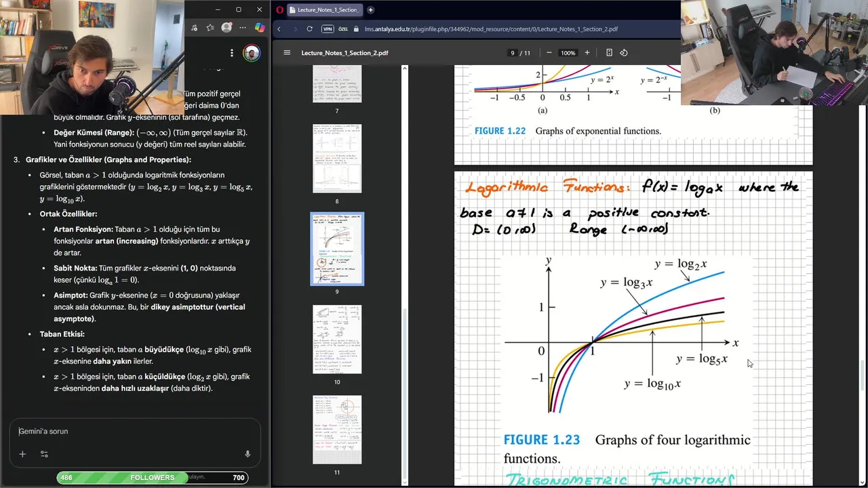This screenshot has height=488, width=868.
Task: Click the y = log₃x graph label
Action: click(626, 283)
